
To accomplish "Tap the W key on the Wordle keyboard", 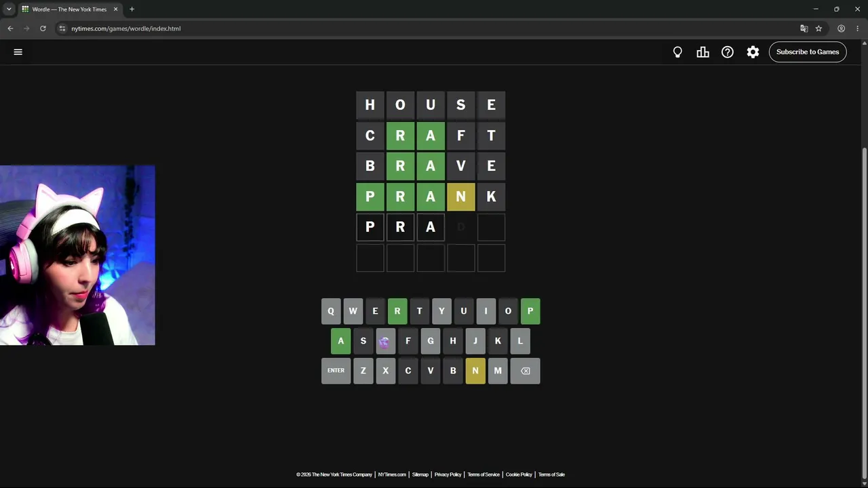I will point(353,311).
